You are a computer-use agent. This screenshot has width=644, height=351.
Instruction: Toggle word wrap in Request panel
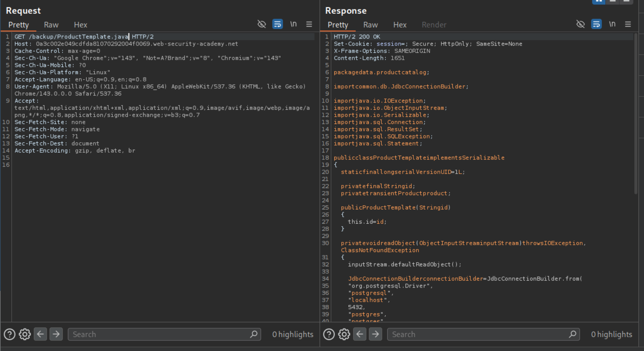(x=277, y=24)
